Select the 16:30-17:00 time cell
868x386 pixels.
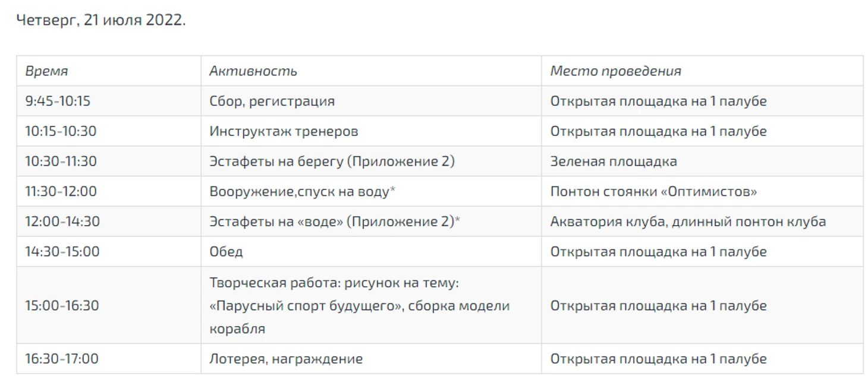[62, 359]
